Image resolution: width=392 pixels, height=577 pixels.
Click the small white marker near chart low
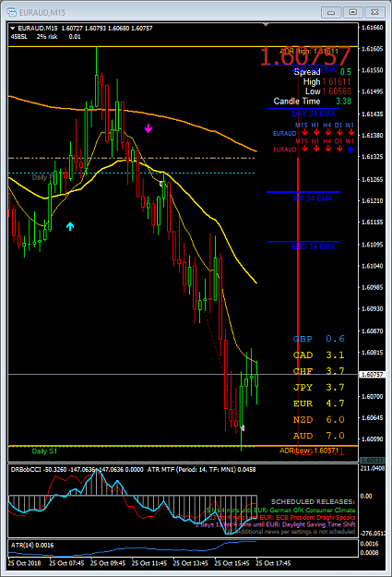pos(243,428)
